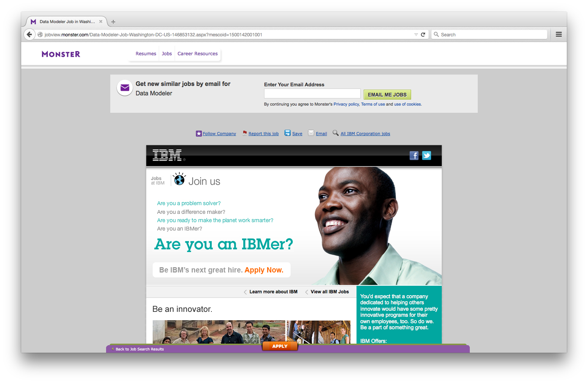Click the Are you an IBMer? headline
This screenshot has height=383, width=588.
[x=224, y=244]
